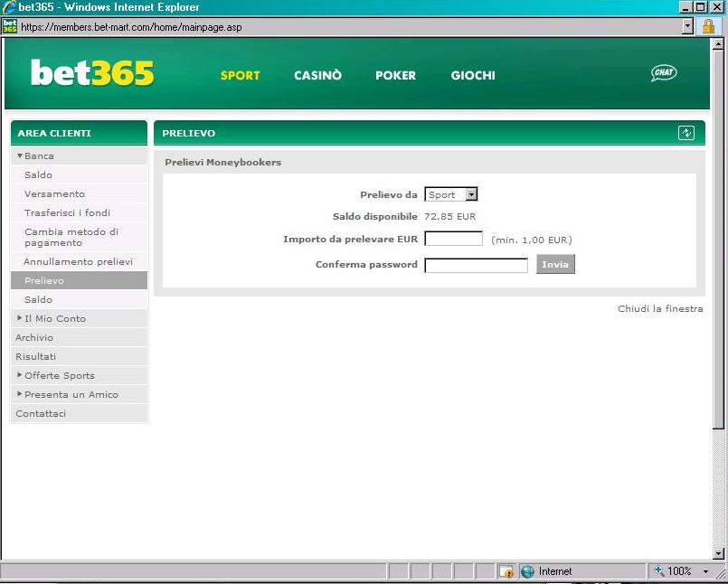The image size is (728, 584).
Task: Click the URL text in the address bar
Action: coord(131,27)
